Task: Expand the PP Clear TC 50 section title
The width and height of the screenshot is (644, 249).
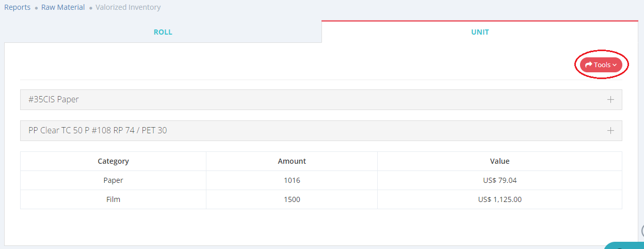Action: click(98, 131)
